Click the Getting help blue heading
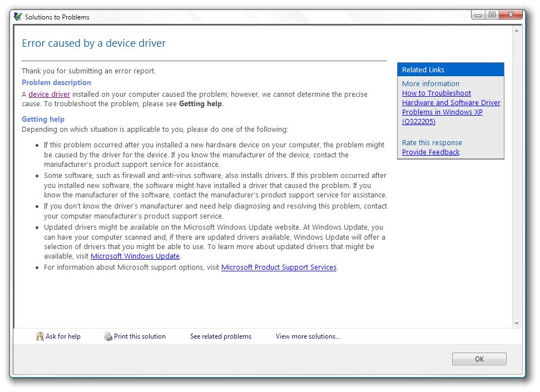The height and width of the screenshot is (392, 540). (43, 119)
